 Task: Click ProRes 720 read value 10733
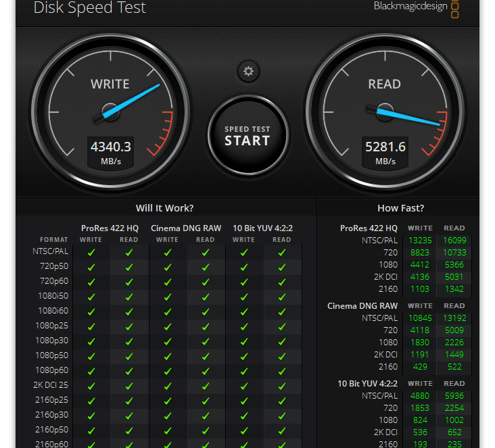[x=454, y=253]
